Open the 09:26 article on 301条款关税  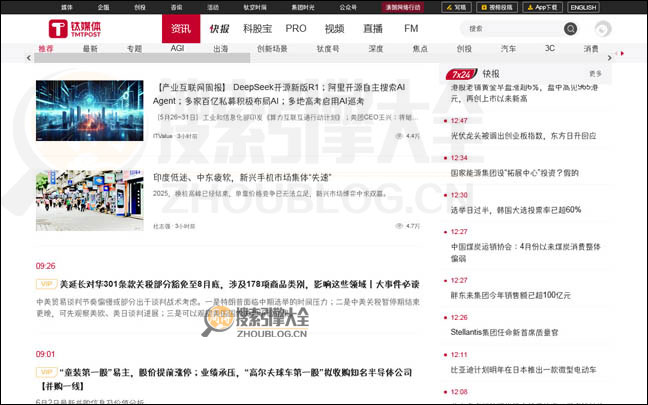(x=240, y=284)
